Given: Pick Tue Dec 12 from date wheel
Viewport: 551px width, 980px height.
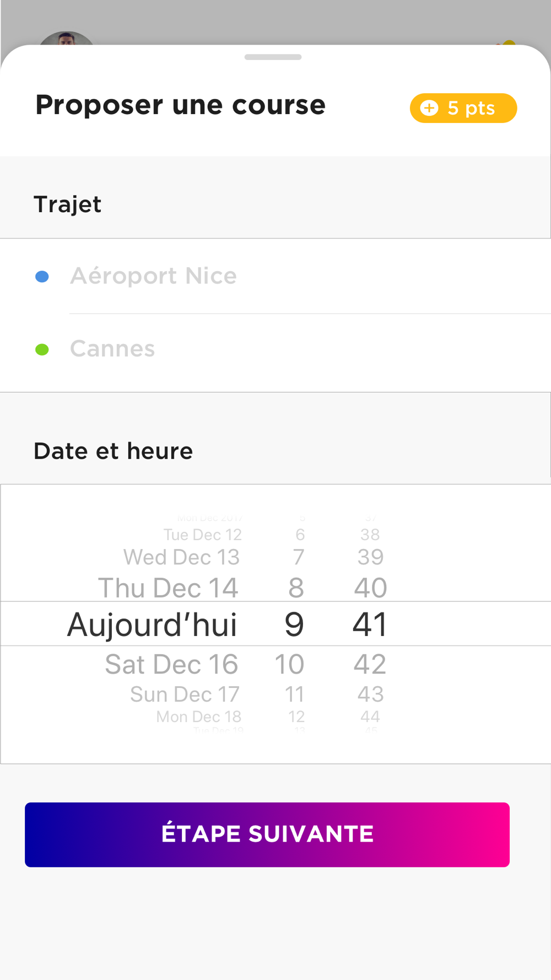Looking at the screenshot, I should tap(202, 535).
